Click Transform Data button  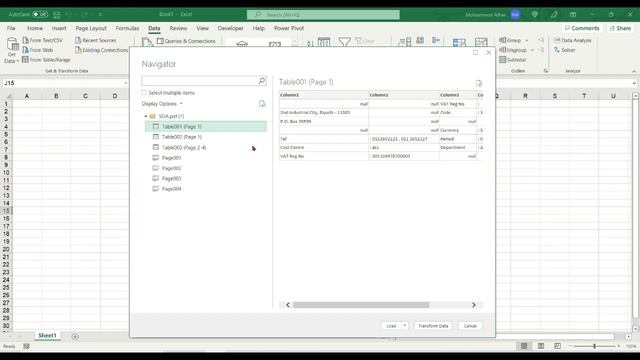tap(433, 326)
